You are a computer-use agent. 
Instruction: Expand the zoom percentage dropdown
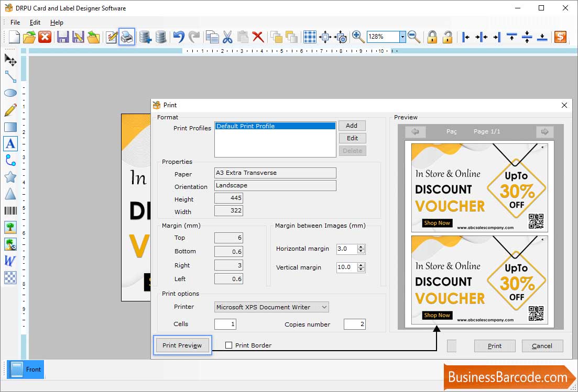402,37
